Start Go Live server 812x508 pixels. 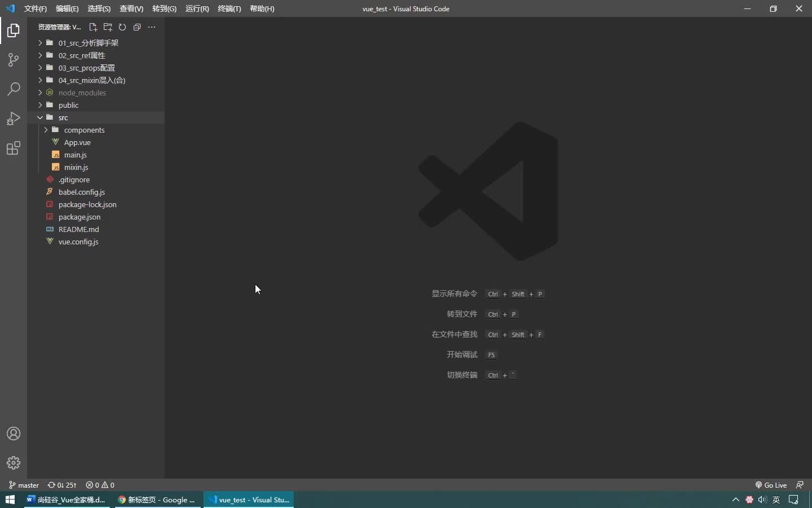(771, 485)
